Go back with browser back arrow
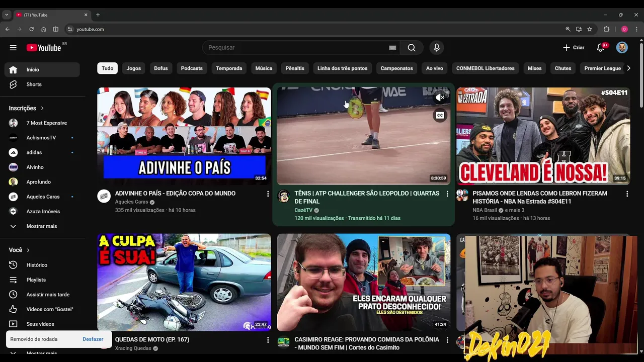The width and height of the screenshot is (644, 362). [7, 29]
